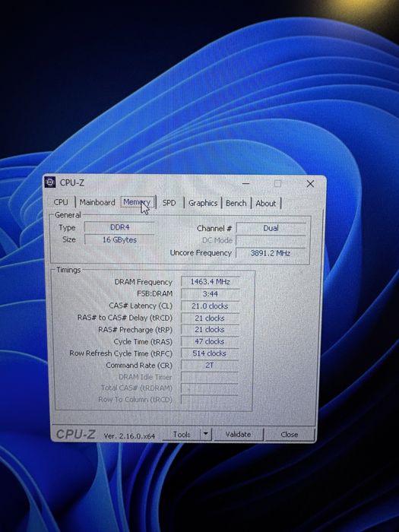Click the Close button at bottom

290,435
